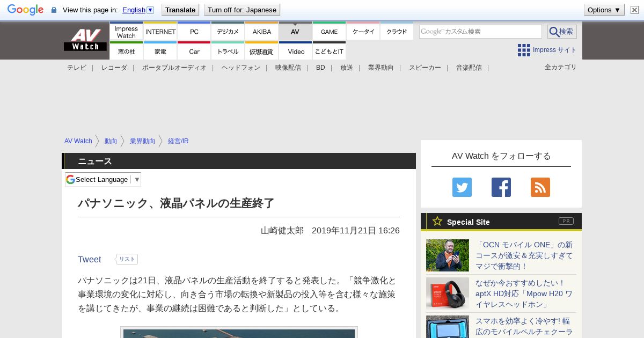Viewport: 644px width, 338px height.
Task: Open the AKIBA tab
Action: click(x=262, y=31)
